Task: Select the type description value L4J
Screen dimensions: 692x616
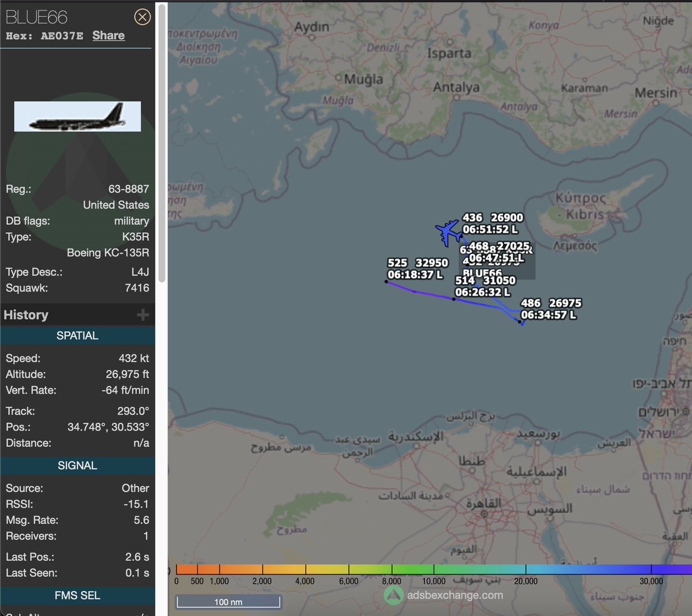Action: 140,272
